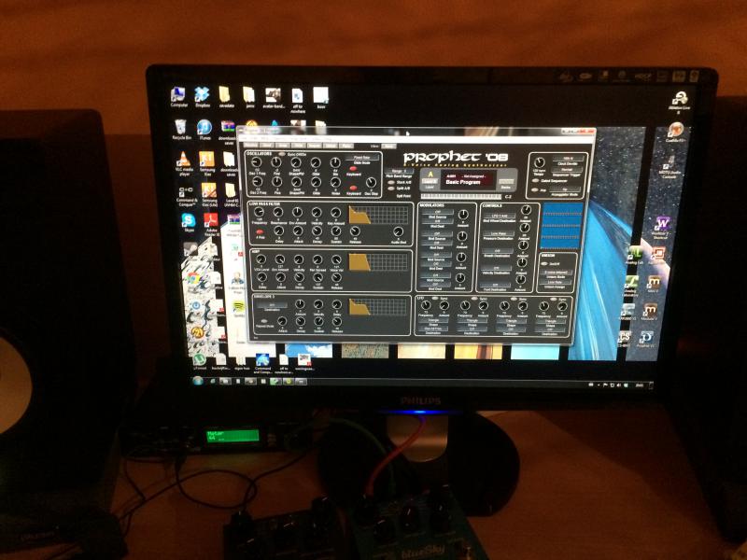
Task: Adjust the VCA Level knob
Action: click(x=261, y=259)
